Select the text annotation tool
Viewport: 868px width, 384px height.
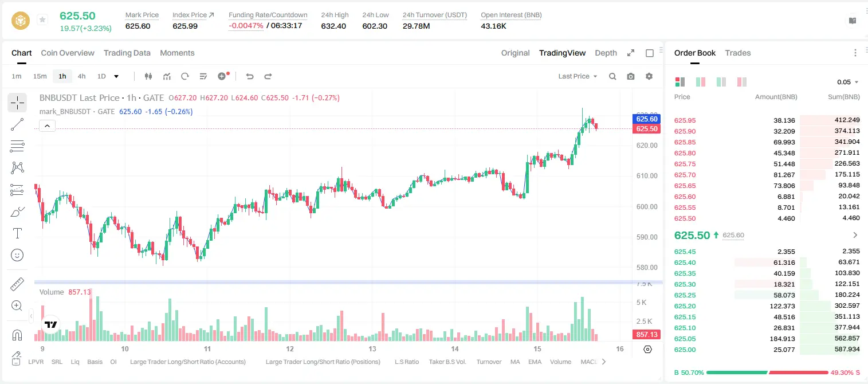point(17,233)
